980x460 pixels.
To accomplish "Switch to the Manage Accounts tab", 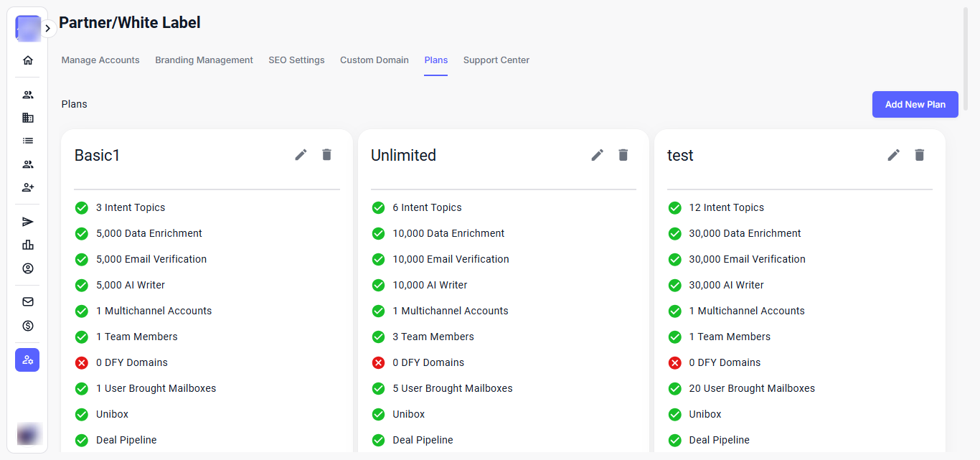I will 100,60.
